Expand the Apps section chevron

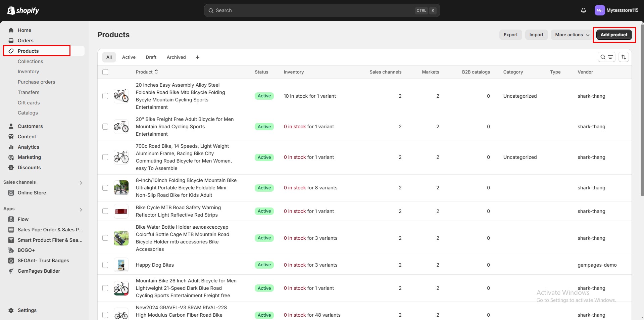81,210
